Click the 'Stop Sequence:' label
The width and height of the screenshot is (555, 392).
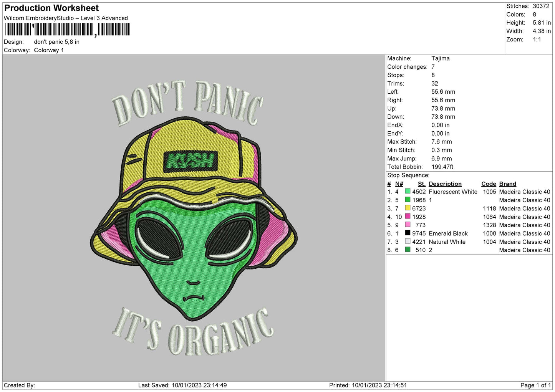(408, 175)
